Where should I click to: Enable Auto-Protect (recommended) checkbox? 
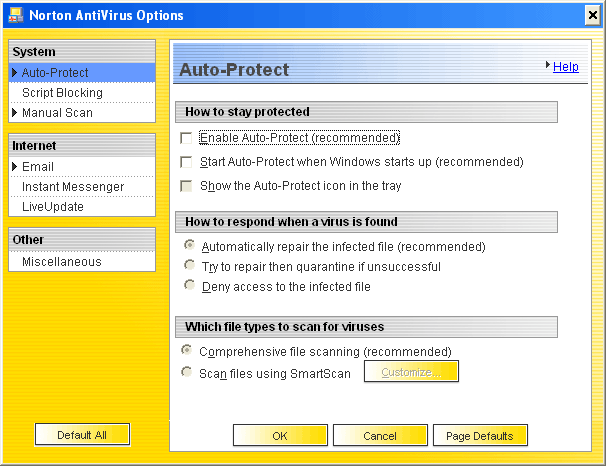186,138
